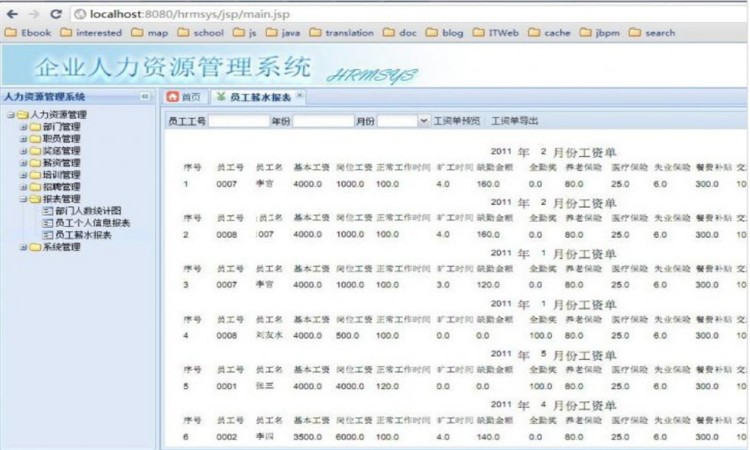Open the cache bookmark folder
This screenshot has height=450, width=750.
pyautogui.click(x=549, y=33)
